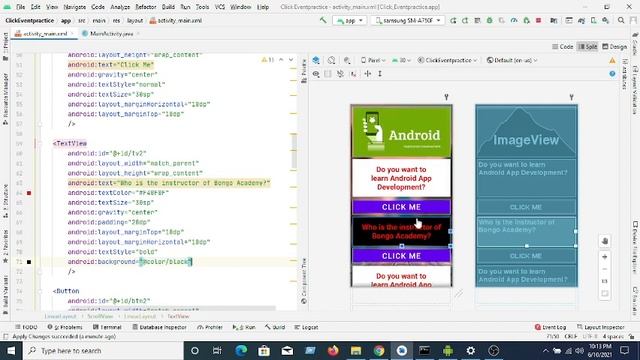Click the TextView breadcrumb in editor footer
Image resolution: width=640 pixels, height=360 pixels.
(178, 316)
